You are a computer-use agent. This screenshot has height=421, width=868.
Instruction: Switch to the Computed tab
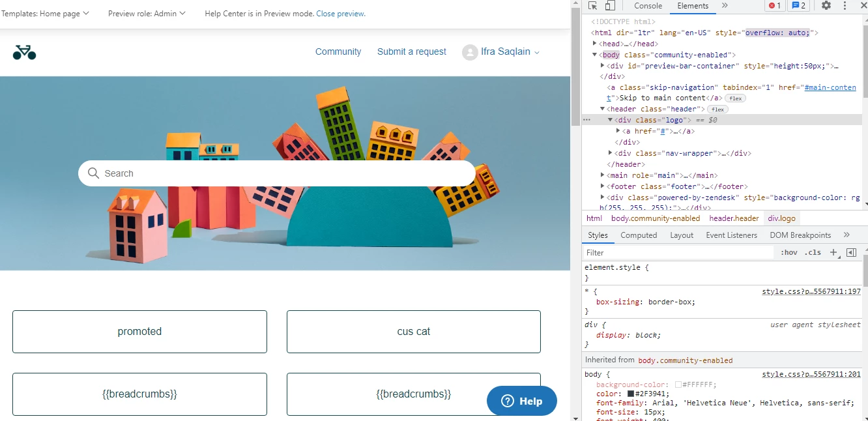[x=639, y=235]
